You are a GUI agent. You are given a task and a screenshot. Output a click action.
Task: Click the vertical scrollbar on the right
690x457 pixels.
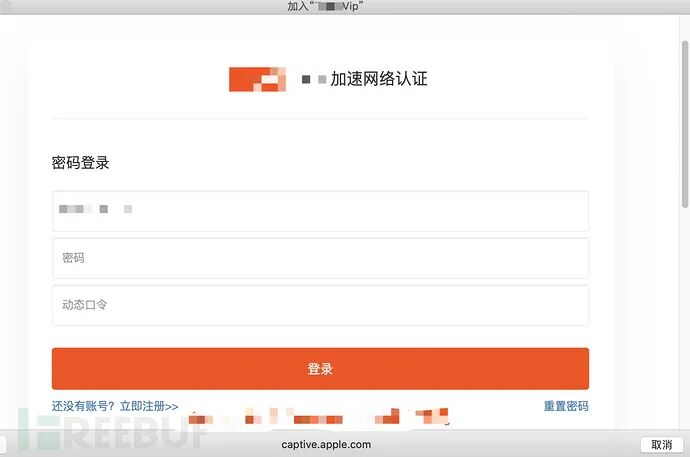(x=685, y=124)
